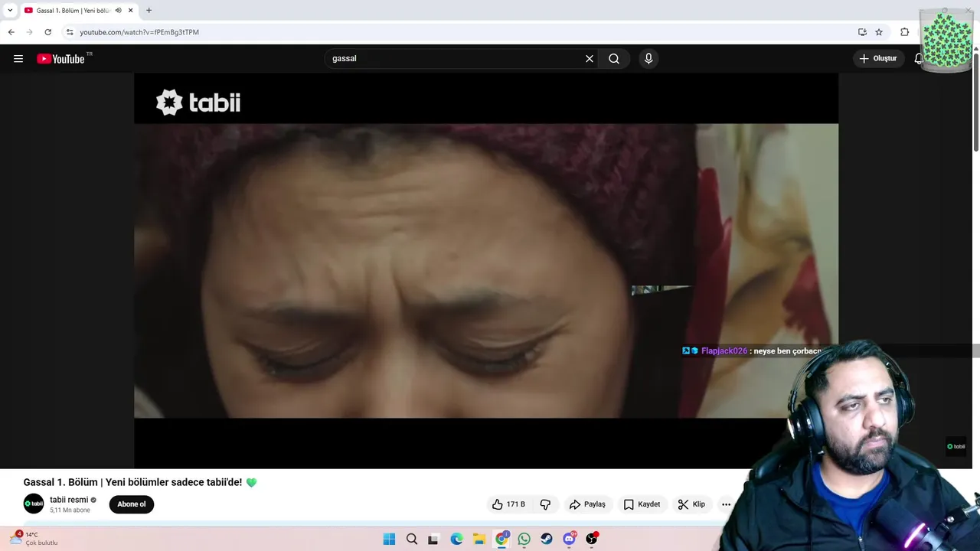980x551 pixels.
Task: Open a new browser tab
Action: click(149, 11)
